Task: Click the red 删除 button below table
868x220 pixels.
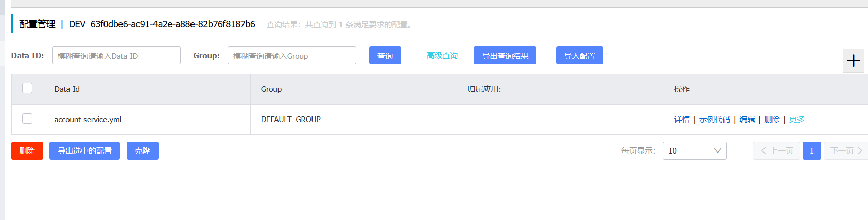Action: (27, 150)
